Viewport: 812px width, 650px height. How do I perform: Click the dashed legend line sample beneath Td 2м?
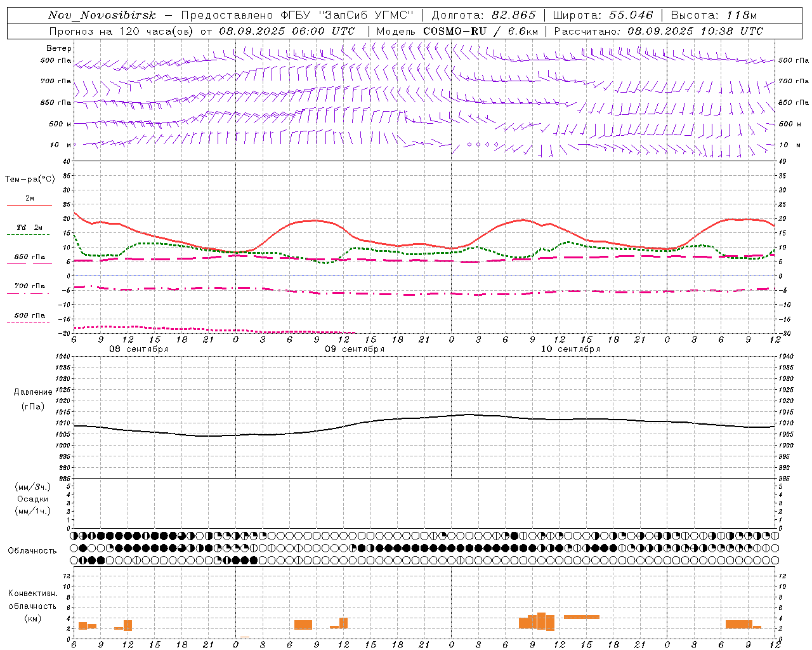28,235
